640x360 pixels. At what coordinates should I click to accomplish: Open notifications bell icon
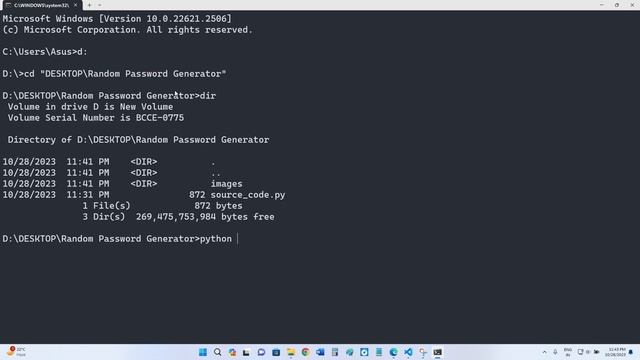(631, 352)
